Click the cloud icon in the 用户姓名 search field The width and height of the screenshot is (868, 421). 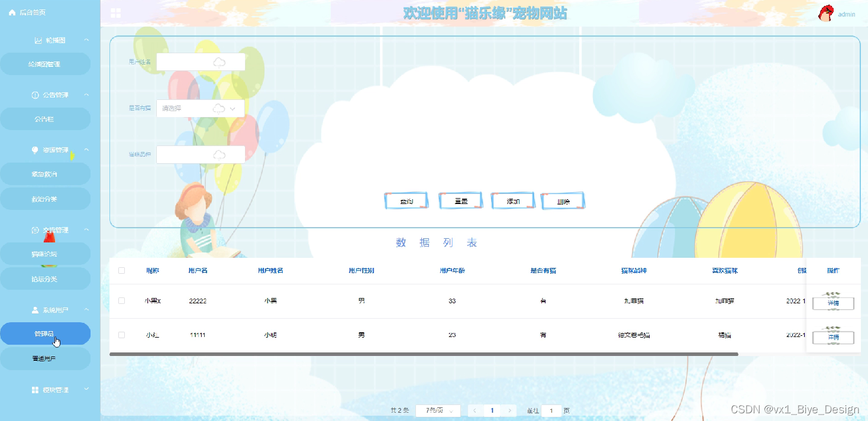click(219, 62)
